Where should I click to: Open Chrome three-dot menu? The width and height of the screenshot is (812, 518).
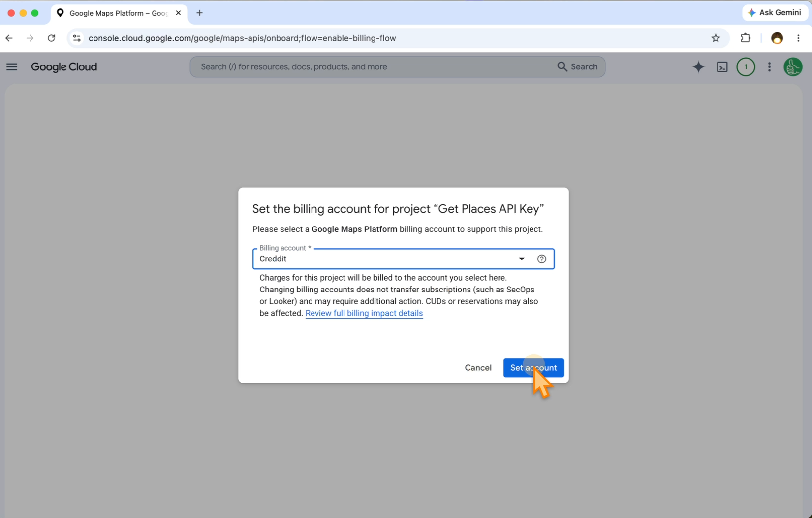coord(798,38)
